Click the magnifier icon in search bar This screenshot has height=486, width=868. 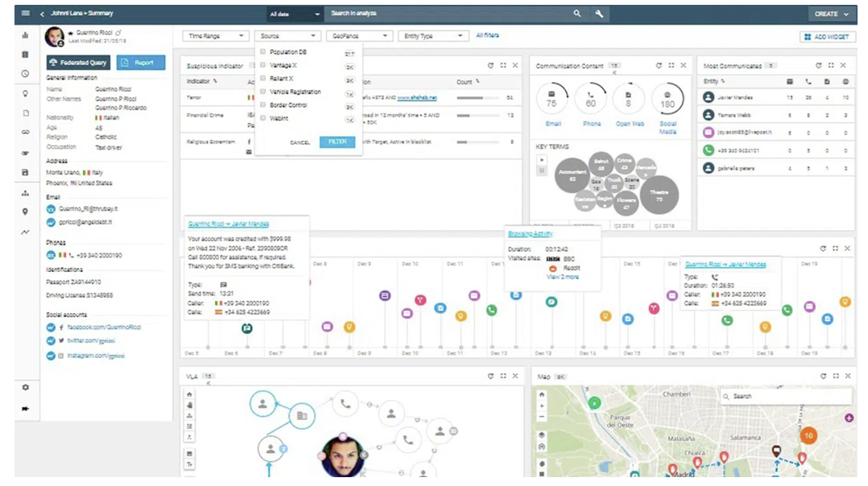click(x=577, y=13)
